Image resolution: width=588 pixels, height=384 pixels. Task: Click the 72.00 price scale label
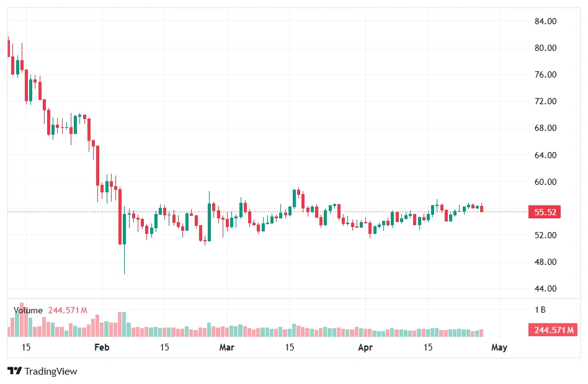(x=545, y=102)
